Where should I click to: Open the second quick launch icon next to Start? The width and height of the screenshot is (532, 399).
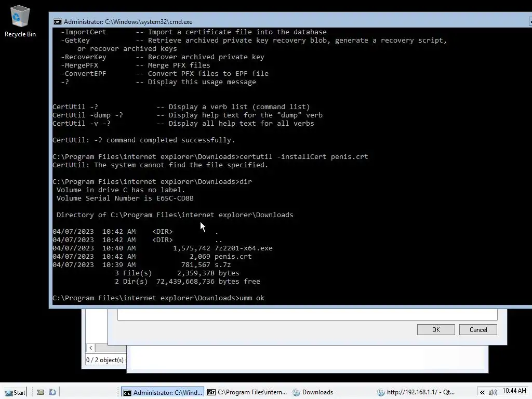pos(52,392)
